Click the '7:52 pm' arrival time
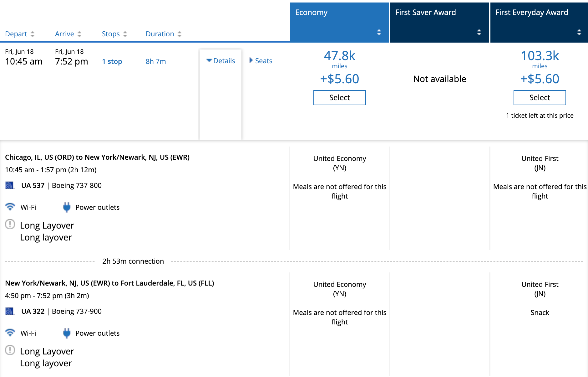588x377 pixels. tap(72, 61)
